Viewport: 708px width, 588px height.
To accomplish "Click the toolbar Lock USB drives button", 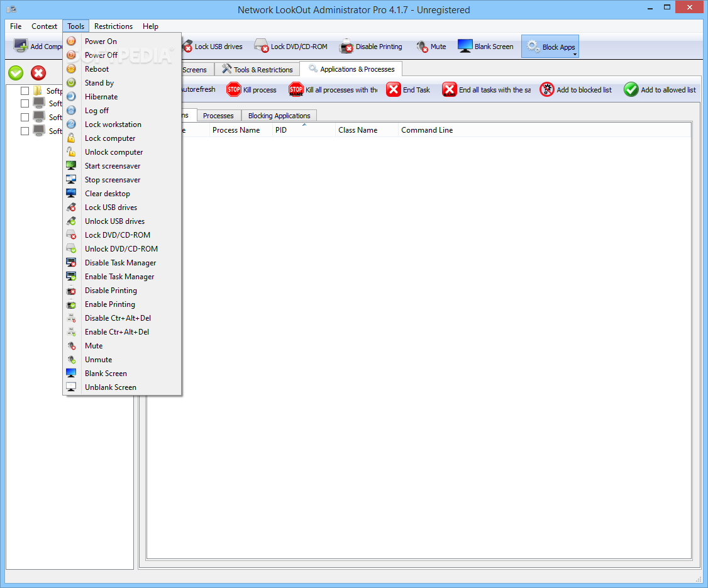I will [213, 46].
